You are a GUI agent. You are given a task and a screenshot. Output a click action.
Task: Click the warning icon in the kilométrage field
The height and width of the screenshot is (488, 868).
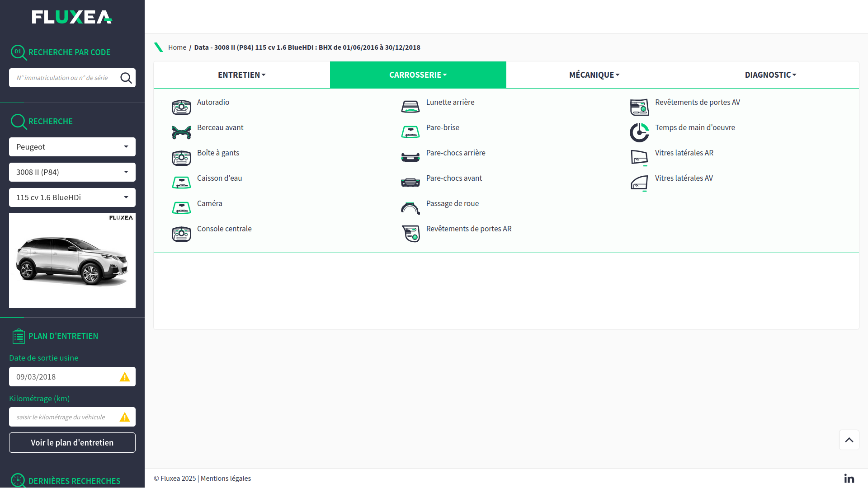(125, 417)
